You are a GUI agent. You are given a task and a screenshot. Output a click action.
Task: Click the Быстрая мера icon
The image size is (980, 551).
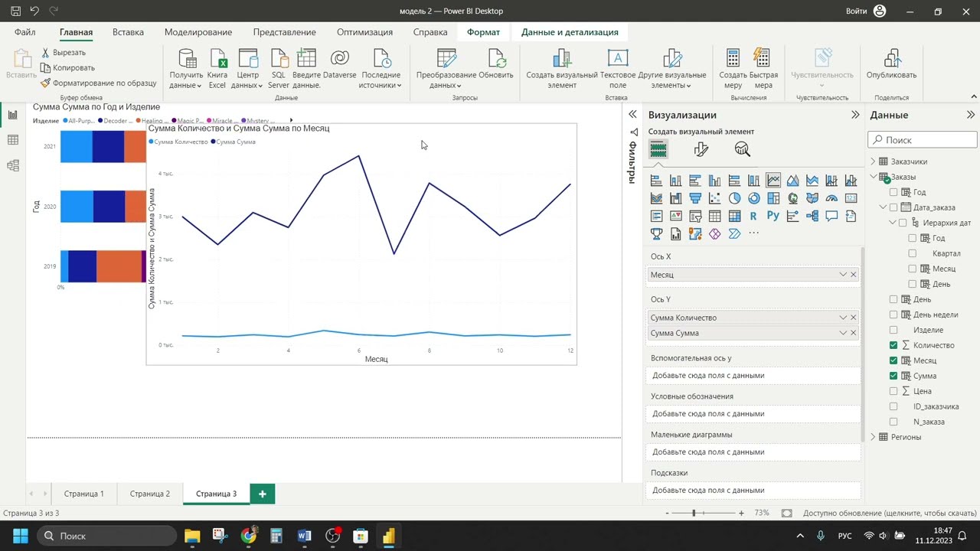tap(763, 59)
